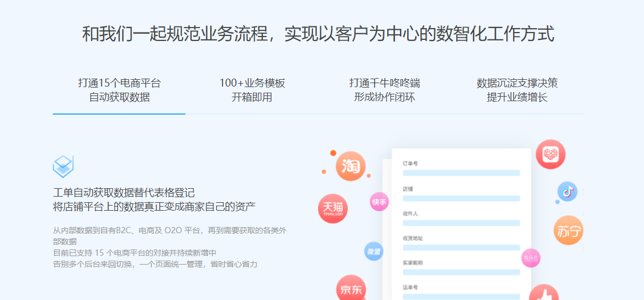Viewport: 644px width, 300px height.
Task: Click the red JD 京东 bubble icon
Action: 351,288
